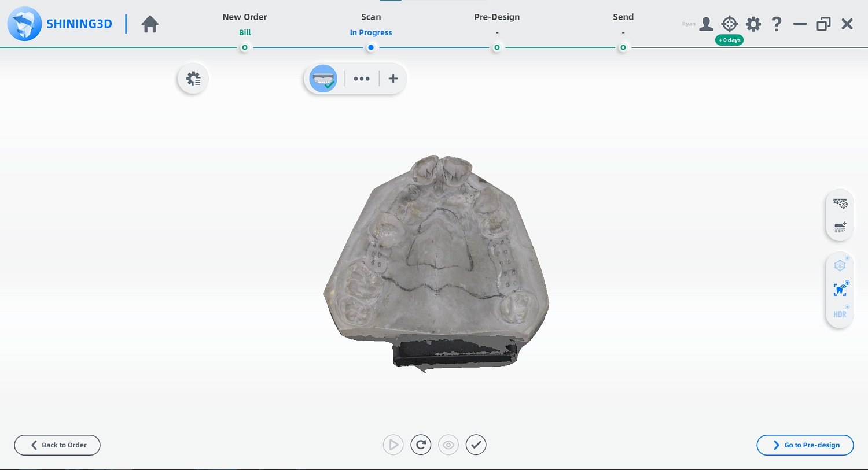868x470 pixels.
Task: Click the Back to Order button
Action: [x=57, y=445]
